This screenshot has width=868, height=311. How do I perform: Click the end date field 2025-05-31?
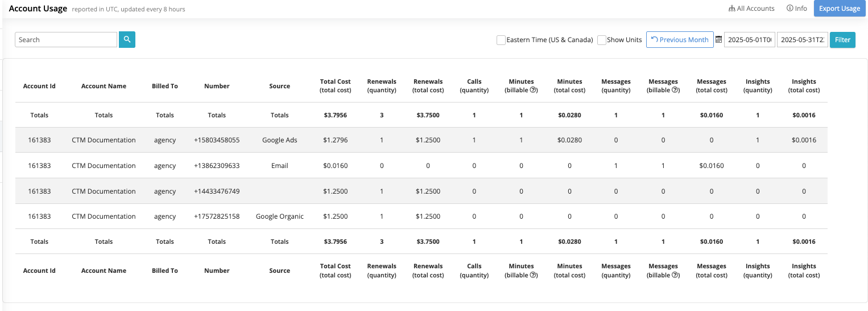pos(803,39)
